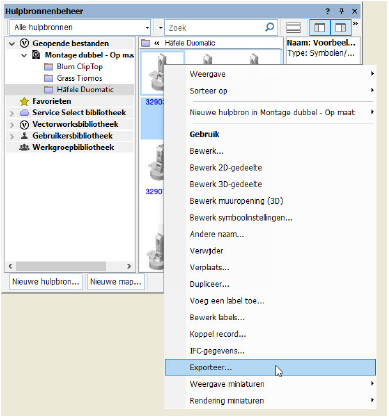Show more toolbar options chevron
Image resolution: width=389 pixels, height=417 pixels.
point(355,24)
